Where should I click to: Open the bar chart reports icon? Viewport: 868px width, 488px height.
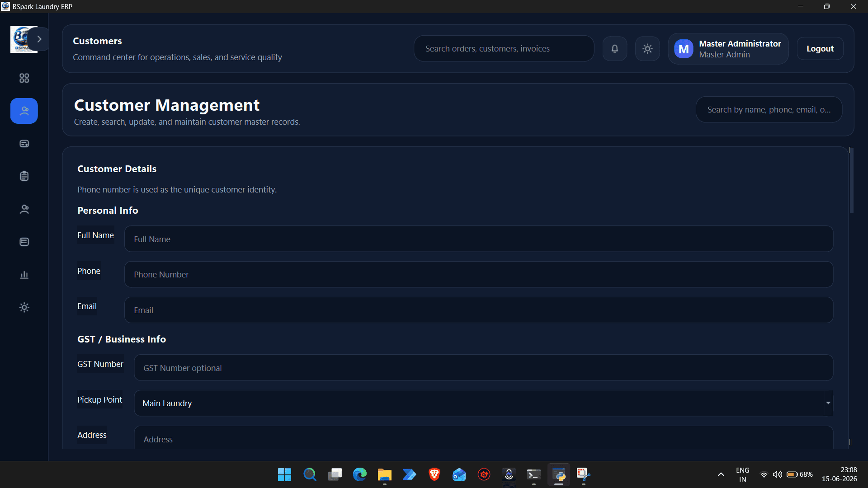(x=24, y=275)
